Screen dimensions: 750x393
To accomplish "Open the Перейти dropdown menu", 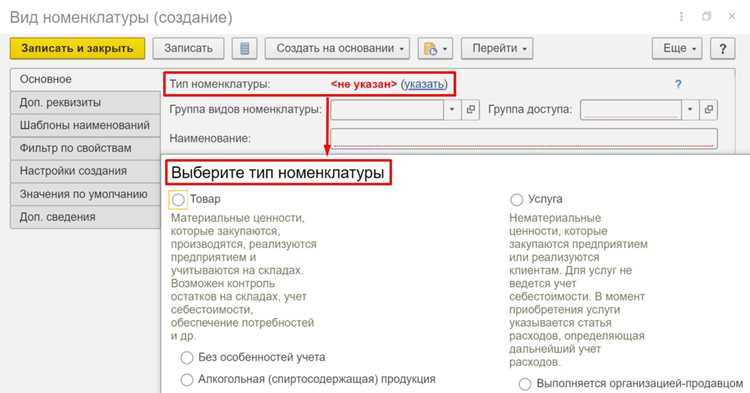I will click(497, 49).
